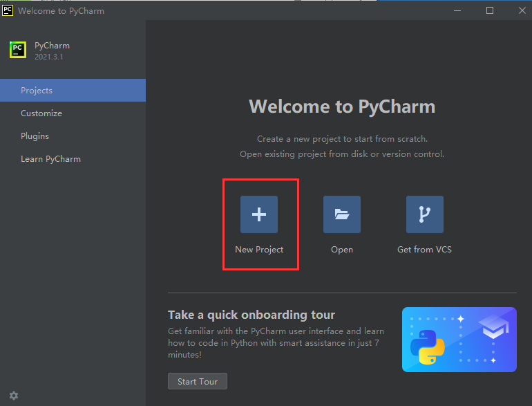Click the 'Take a quick onboarding tour' heading
The width and height of the screenshot is (532, 406).
[251, 315]
